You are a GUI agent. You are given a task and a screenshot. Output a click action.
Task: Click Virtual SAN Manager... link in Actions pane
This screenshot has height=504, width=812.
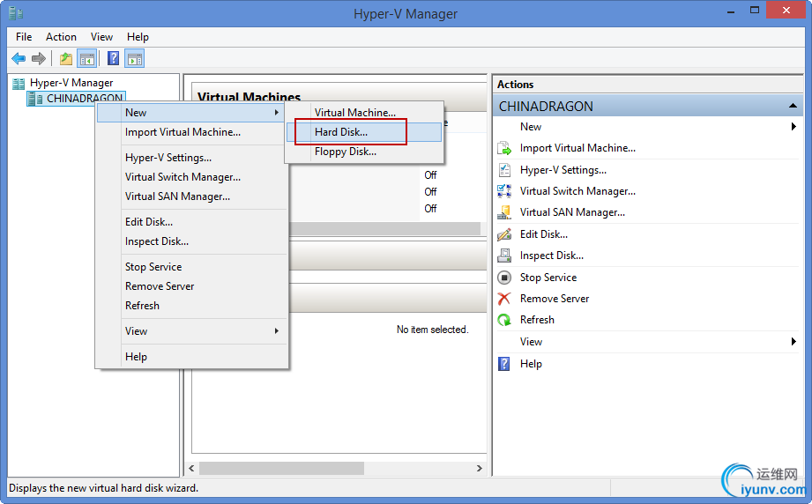572,212
